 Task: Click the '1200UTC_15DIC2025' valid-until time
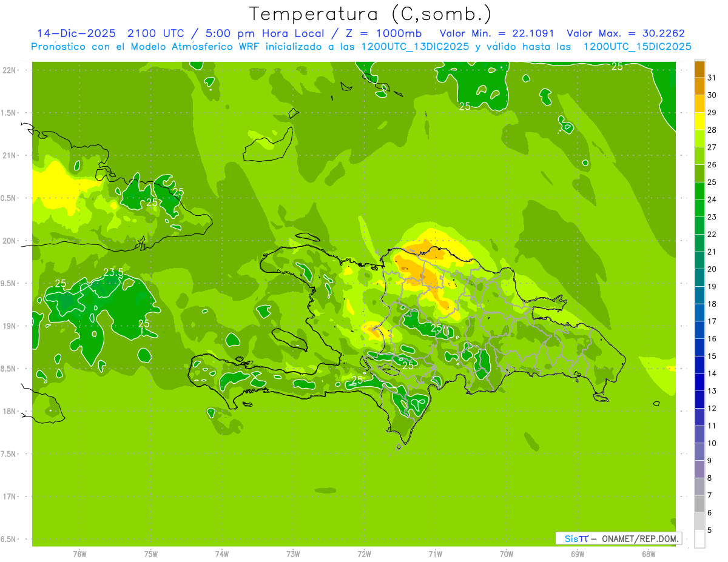point(637,47)
